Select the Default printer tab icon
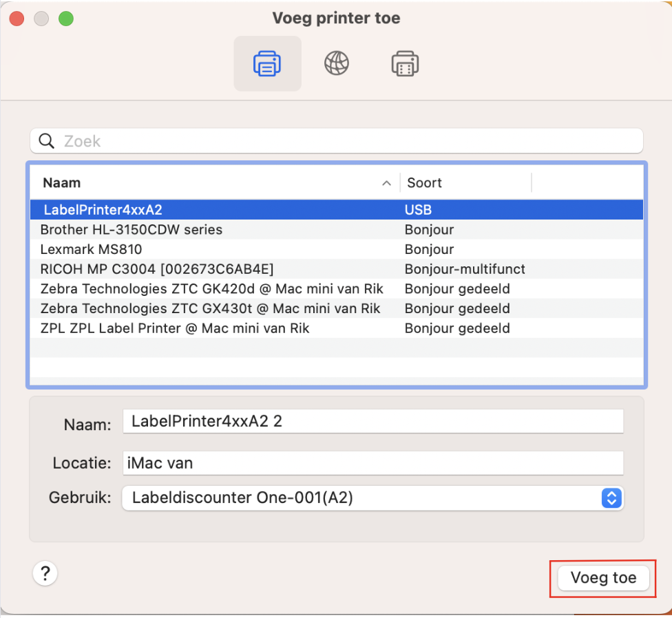This screenshot has height=618, width=672. pyautogui.click(x=267, y=63)
